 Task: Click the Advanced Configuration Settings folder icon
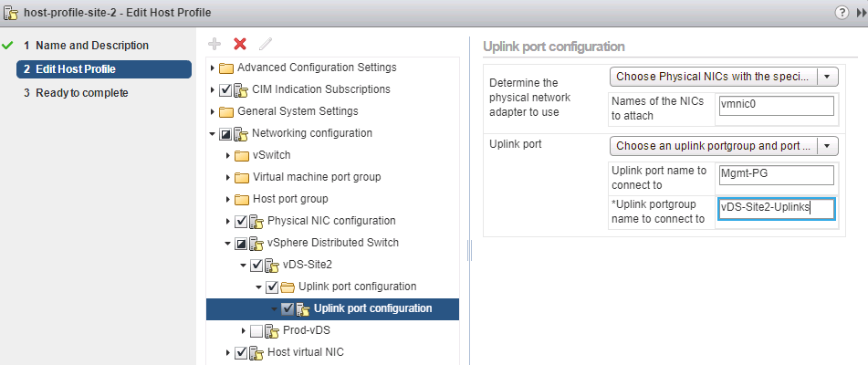pos(226,68)
